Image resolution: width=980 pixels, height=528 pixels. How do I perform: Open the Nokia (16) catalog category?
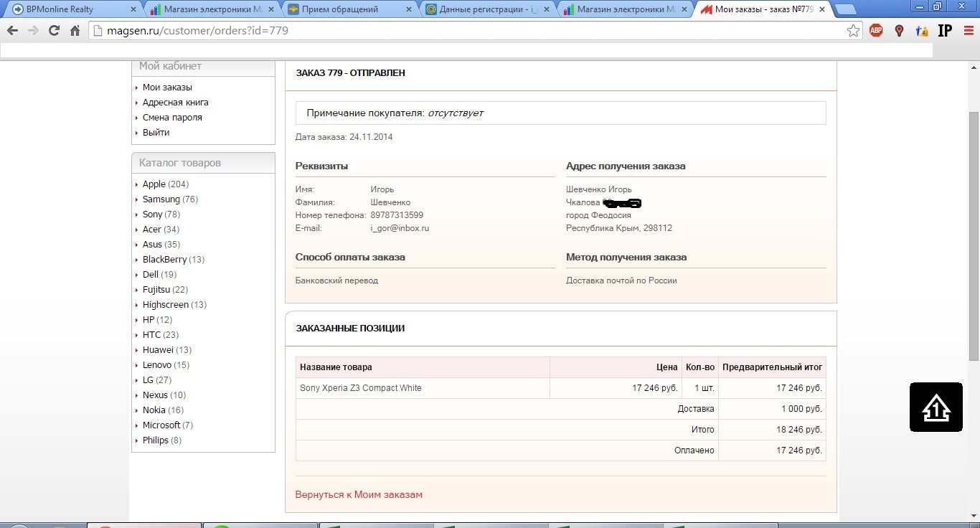164,410
